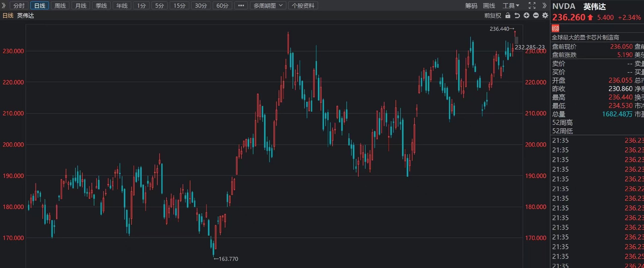Choose the 5分 five-minute period
The height and width of the screenshot is (268, 644).
(x=160, y=5)
